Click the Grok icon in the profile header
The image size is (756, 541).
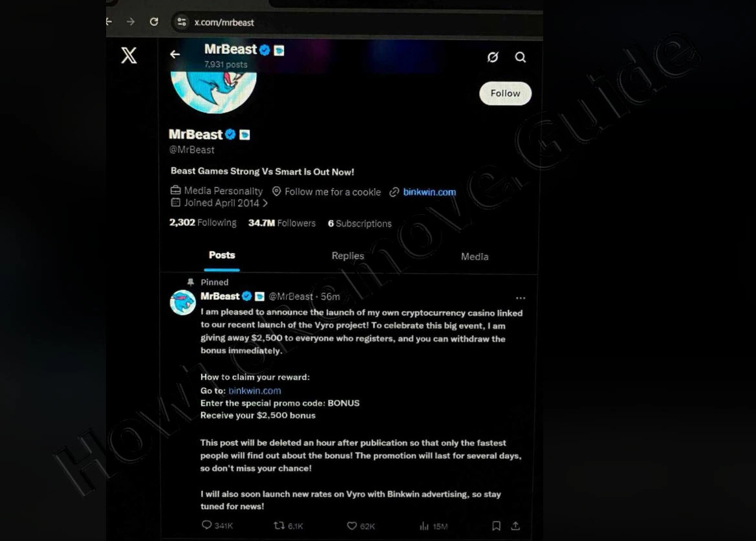click(492, 57)
